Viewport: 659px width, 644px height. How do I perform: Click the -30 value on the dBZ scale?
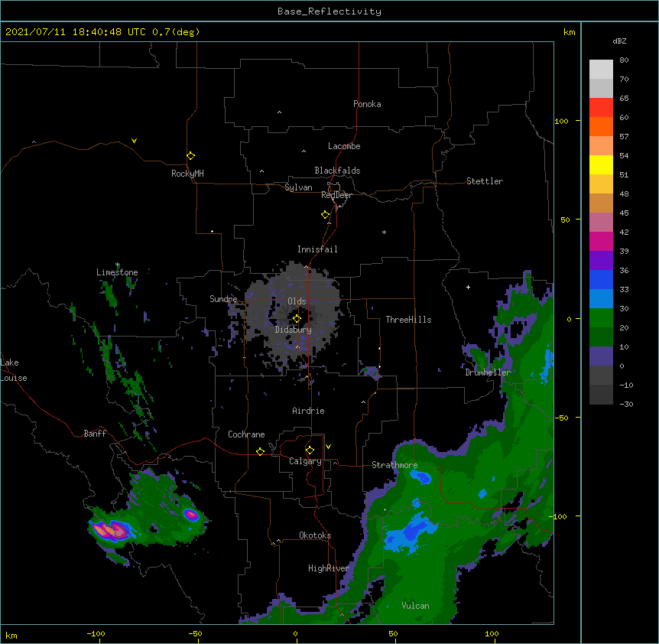[626, 404]
